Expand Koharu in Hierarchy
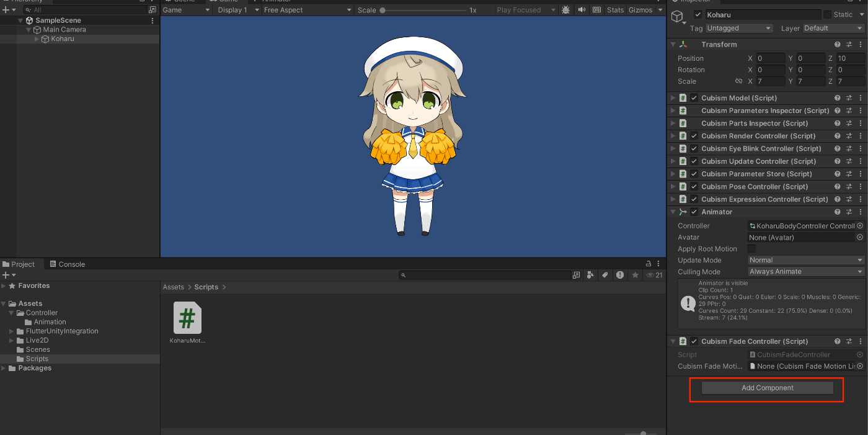 coord(37,39)
